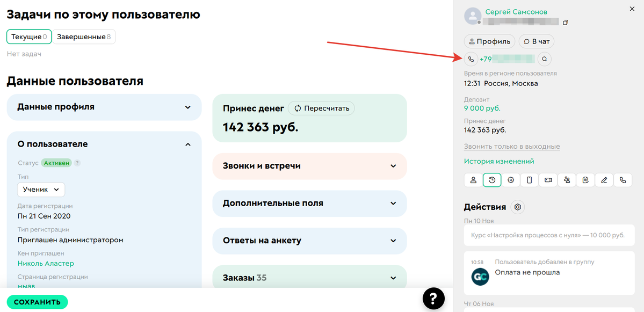This screenshot has height=312, width=644.
Task: Copy the user email with the copy icon
Action: [x=566, y=23]
